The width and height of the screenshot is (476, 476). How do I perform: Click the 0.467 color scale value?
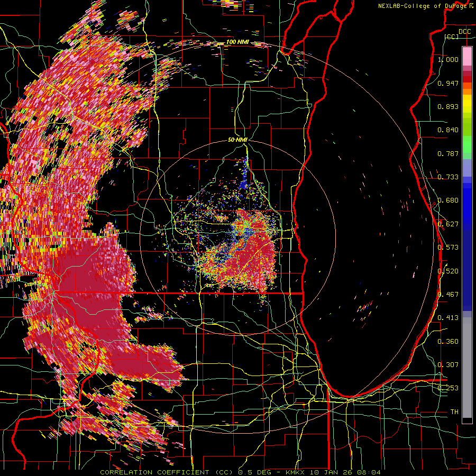click(448, 295)
